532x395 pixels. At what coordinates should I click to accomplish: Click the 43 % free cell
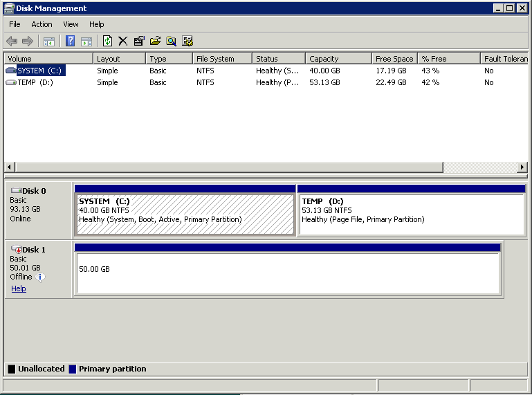point(430,71)
